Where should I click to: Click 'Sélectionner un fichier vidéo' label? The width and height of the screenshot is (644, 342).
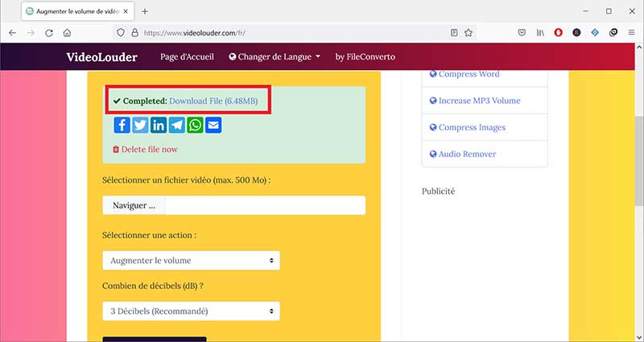187,180
